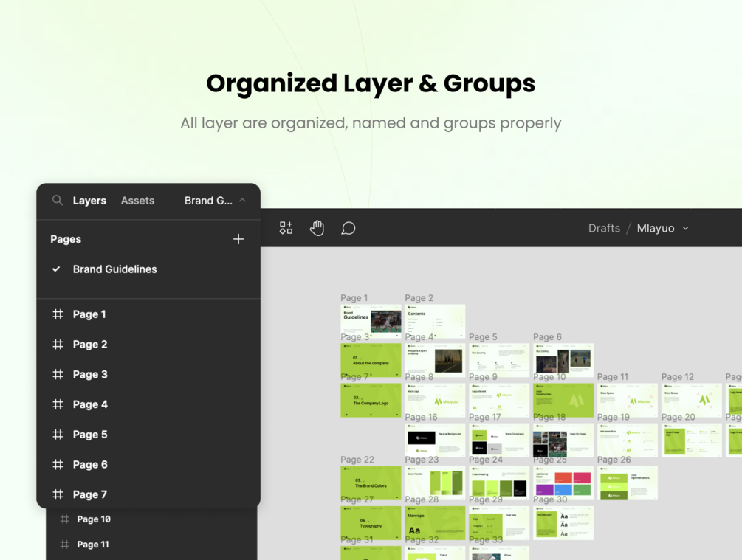
Task: Click frame icon beside Page 10
Action: (65, 519)
